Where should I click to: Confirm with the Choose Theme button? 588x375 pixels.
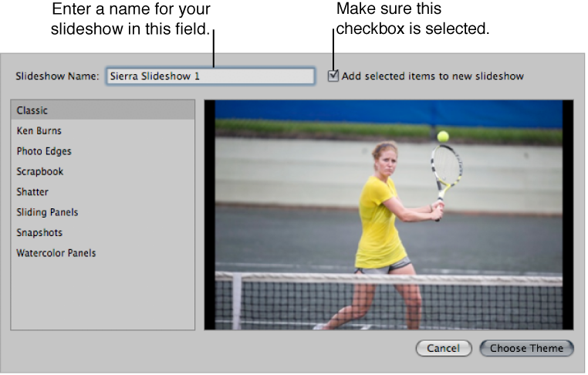click(x=526, y=348)
